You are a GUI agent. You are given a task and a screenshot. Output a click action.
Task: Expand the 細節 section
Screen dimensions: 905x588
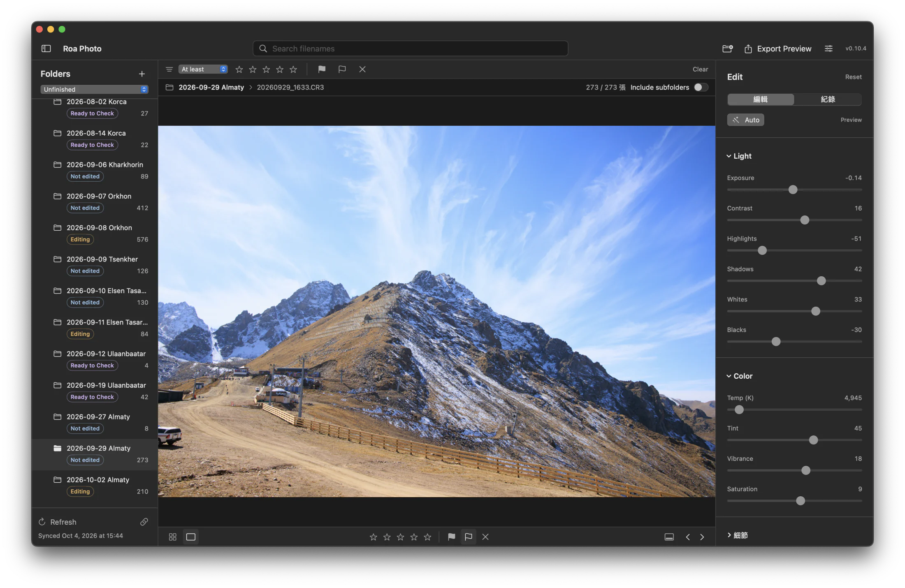[x=738, y=535]
